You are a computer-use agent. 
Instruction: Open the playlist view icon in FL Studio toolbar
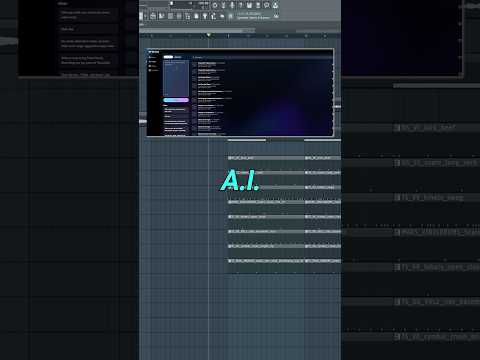pos(153,16)
